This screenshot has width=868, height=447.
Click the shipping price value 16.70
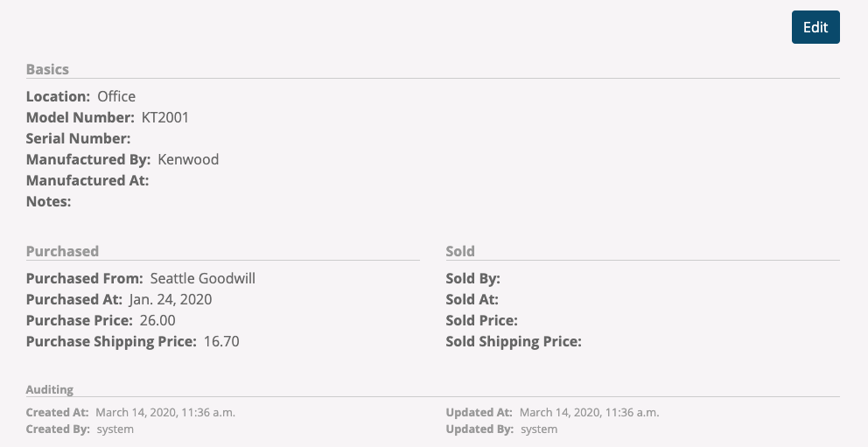point(221,341)
